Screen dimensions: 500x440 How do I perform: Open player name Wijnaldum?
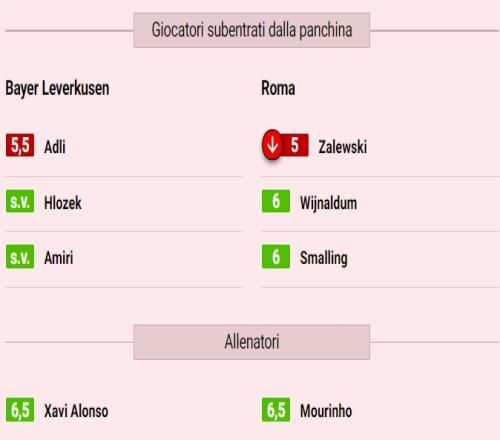328,203
